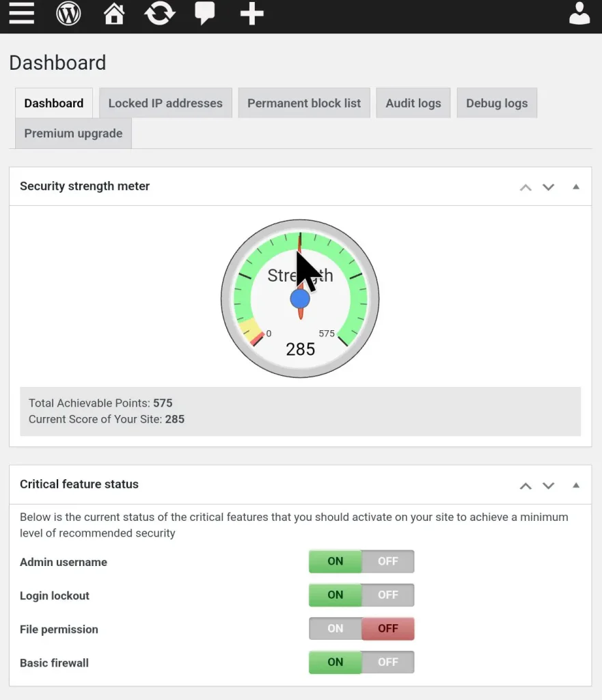Open the user profile icon
This screenshot has width=602, height=700.
coord(579,14)
